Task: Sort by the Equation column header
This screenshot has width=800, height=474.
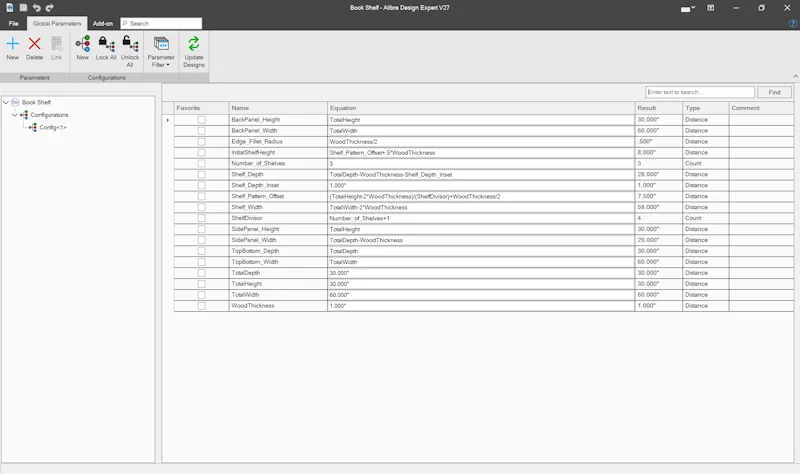Action: pyautogui.click(x=481, y=108)
